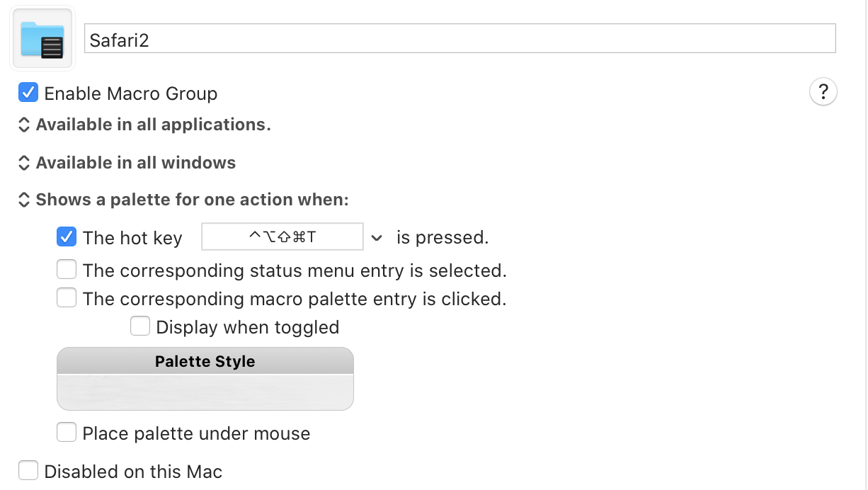This screenshot has height=490, width=868.
Task: Enable macro palette entry is clicked option
Action: (67, 298)
